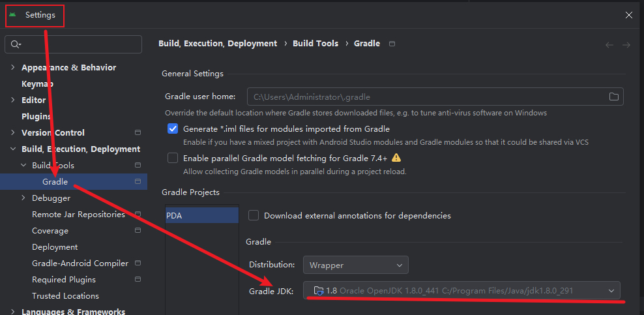The width and height of the screenshot is (644, 315).
Task: Expand the Debugger node
Action: [x=23, y=198]
